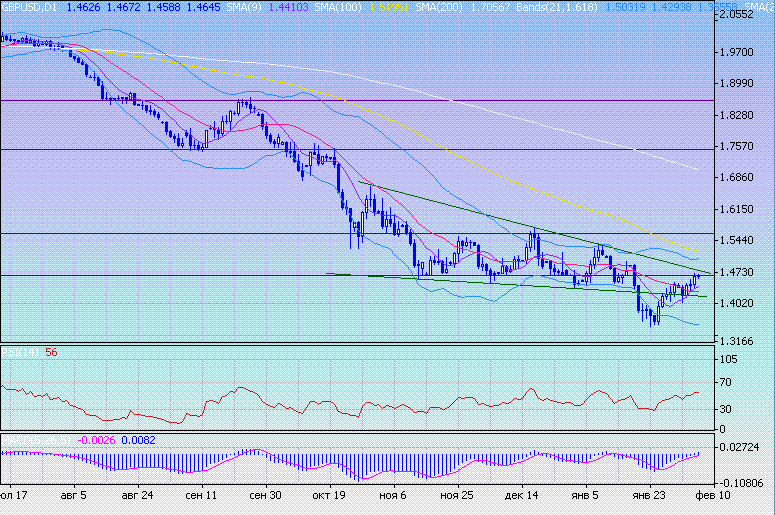Click the red RSI value 56
The height and width of the screenshot is (515, 775).
click(51, 352)
